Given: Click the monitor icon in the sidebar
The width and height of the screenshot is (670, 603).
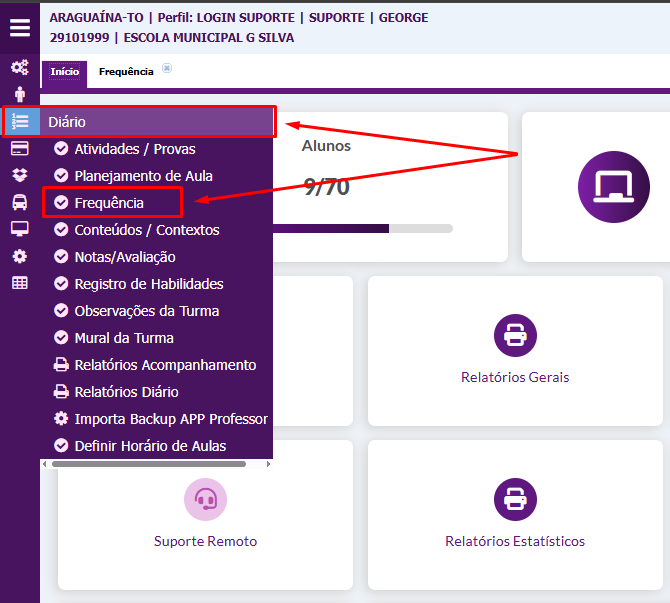Looking at the screenshot, I should (x=19, y=228).
